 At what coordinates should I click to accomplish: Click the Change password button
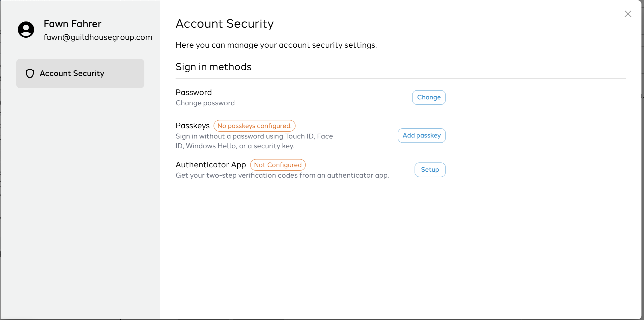(x=429, y=97)
